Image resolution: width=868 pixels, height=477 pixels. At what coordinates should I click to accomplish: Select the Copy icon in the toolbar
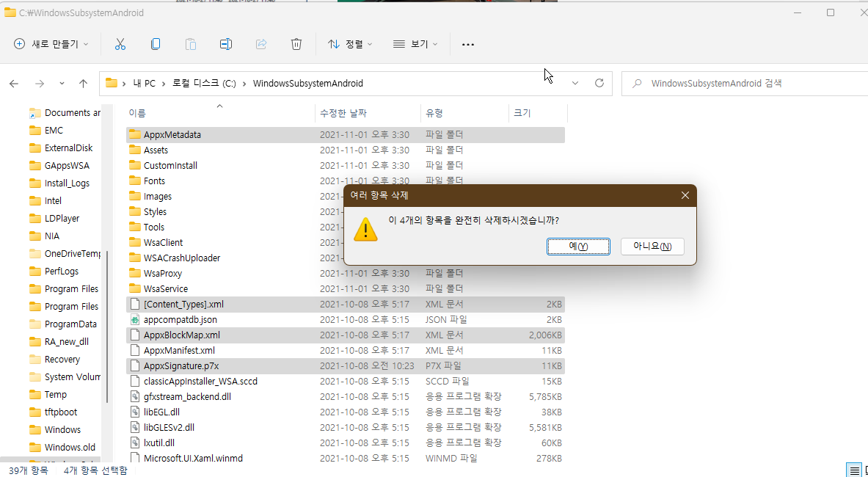point(155,44)
